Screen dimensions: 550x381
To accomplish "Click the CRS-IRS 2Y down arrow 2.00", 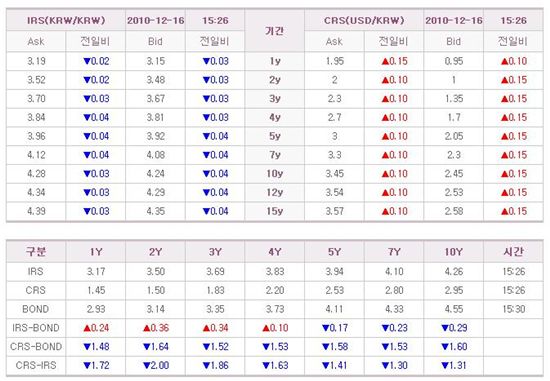I will 156,365.
